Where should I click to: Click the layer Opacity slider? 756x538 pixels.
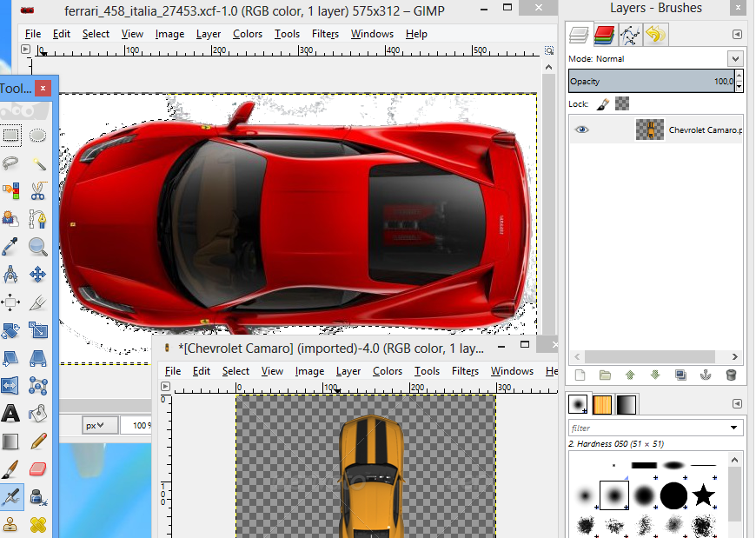650,81
